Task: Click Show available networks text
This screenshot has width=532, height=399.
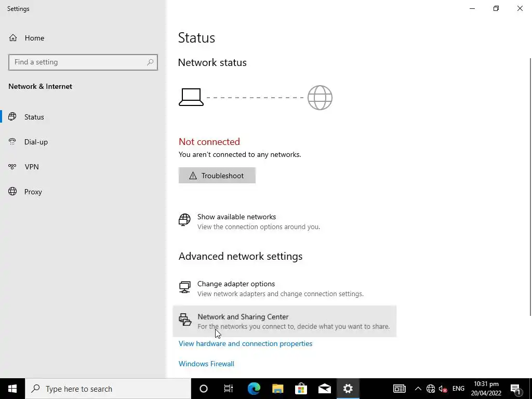Action: (236, 217)
